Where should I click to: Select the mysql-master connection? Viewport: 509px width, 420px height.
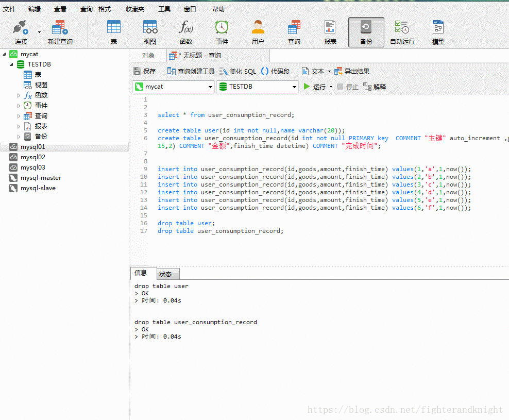[x=41, y=178]
